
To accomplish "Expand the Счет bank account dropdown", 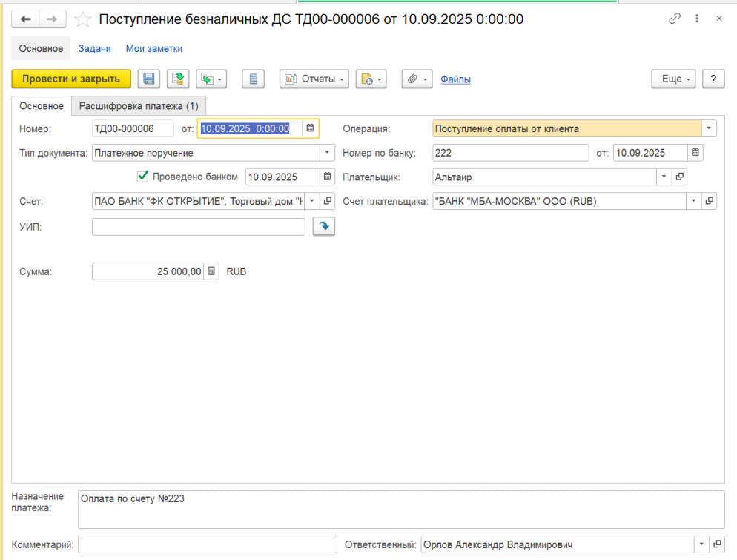I will 311,201.
